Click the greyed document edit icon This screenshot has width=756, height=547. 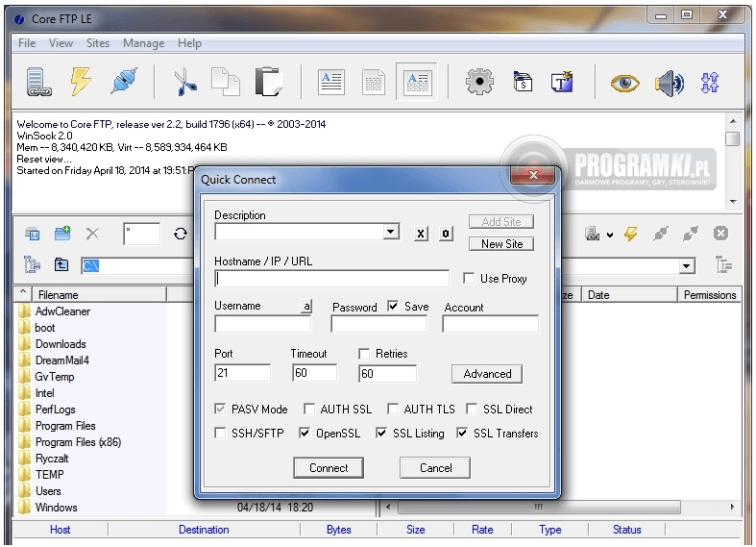[x=374, y=82]
